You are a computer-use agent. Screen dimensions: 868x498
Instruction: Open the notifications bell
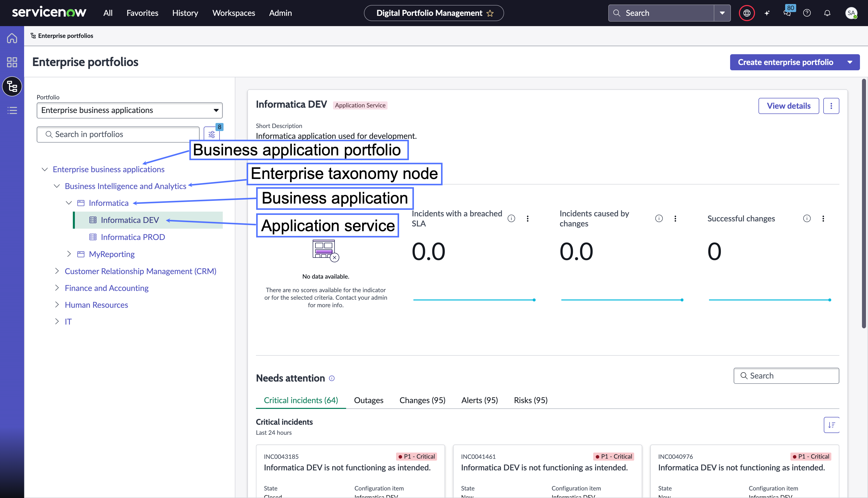827,13
